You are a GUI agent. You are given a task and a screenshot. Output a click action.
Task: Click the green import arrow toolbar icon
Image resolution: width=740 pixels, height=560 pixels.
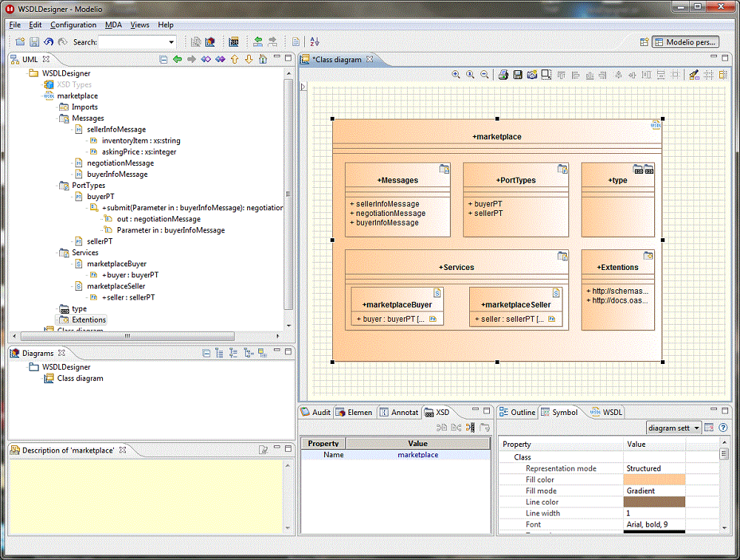coord(258,42)
